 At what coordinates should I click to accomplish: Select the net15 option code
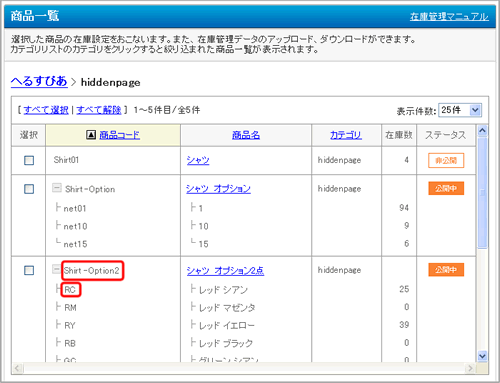tap(75, 244)
